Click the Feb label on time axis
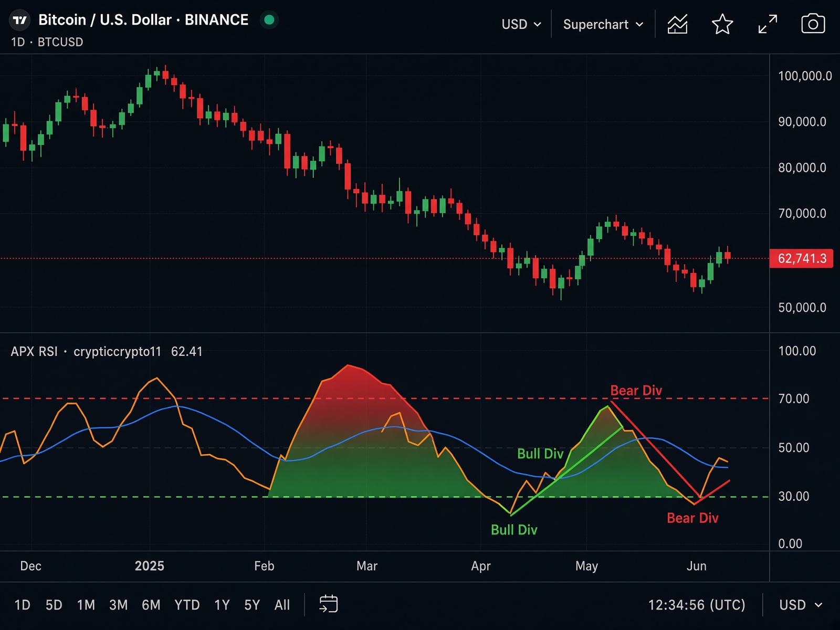The width and height of the screenshot is (840, 630). (x=264, y=566)
